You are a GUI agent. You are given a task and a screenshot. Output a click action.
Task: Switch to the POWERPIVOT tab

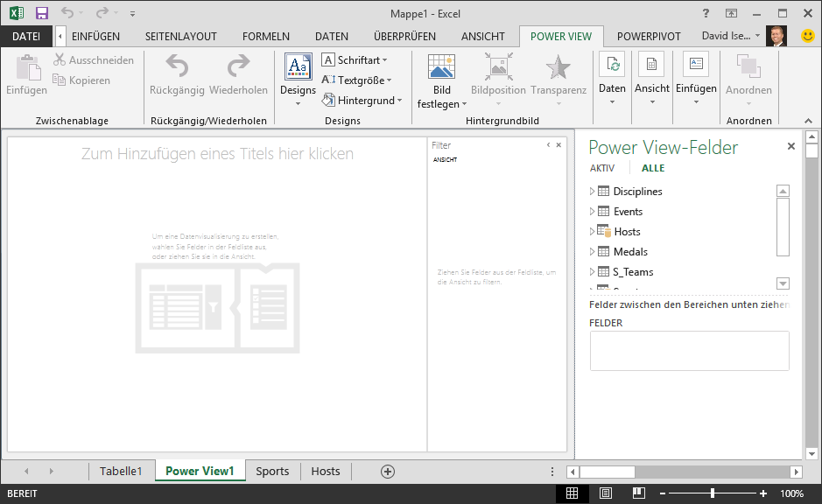point(649,36)
